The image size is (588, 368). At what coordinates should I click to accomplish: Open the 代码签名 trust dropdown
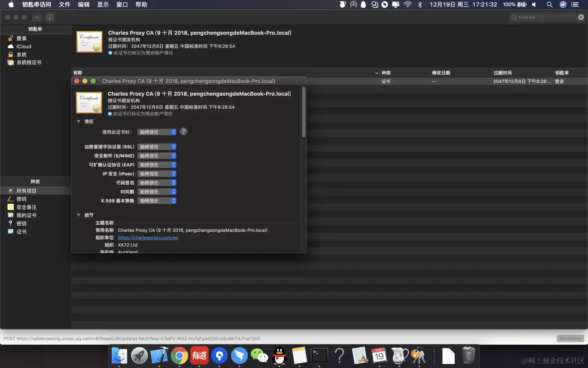click(157, 183)
